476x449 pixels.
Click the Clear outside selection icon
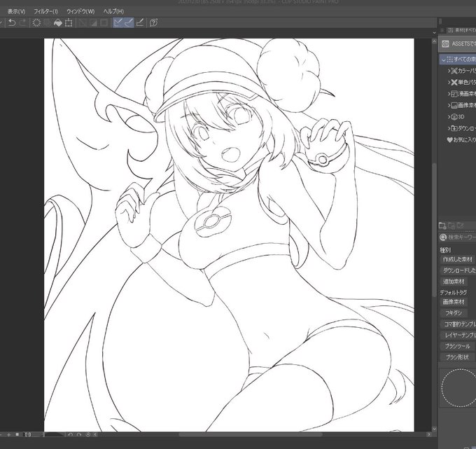(x=48, y=23)
